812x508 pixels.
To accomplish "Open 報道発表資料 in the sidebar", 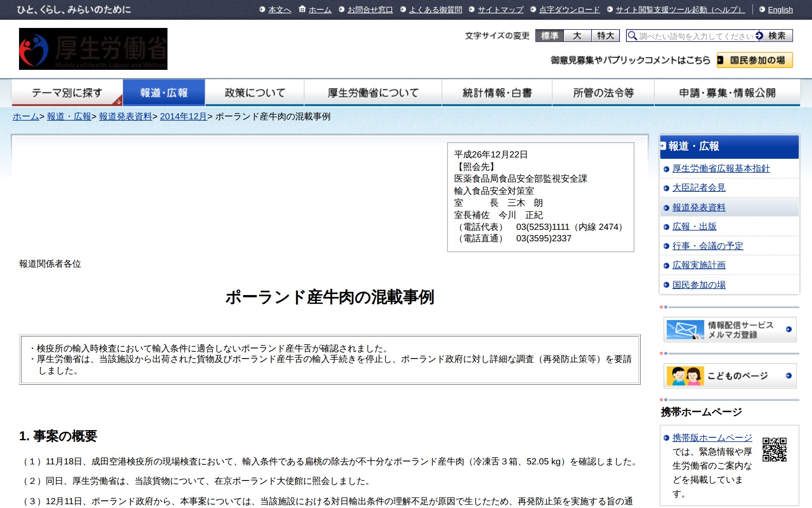I will pos(699,207).
